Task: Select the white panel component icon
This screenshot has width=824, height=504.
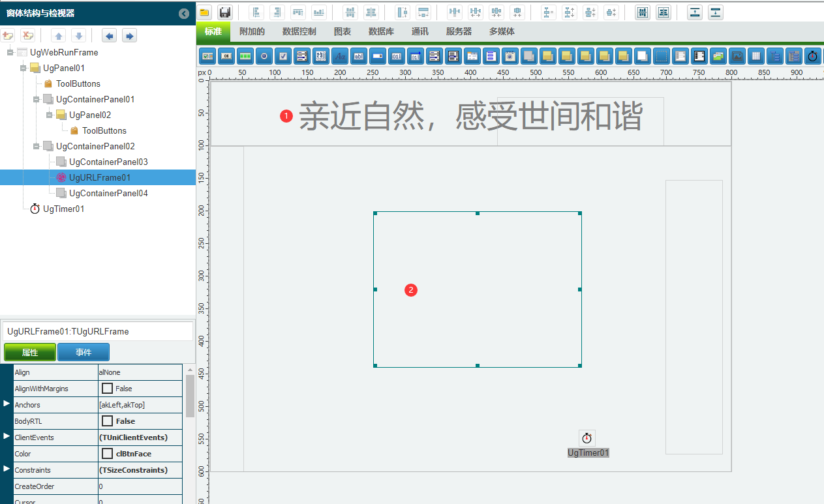Action: pos(642,56)
